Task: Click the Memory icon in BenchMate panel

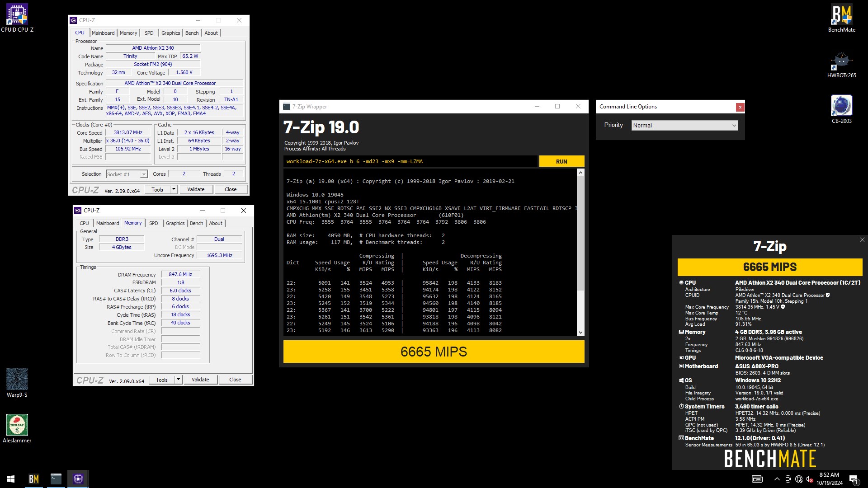Action: click(681, 332)
